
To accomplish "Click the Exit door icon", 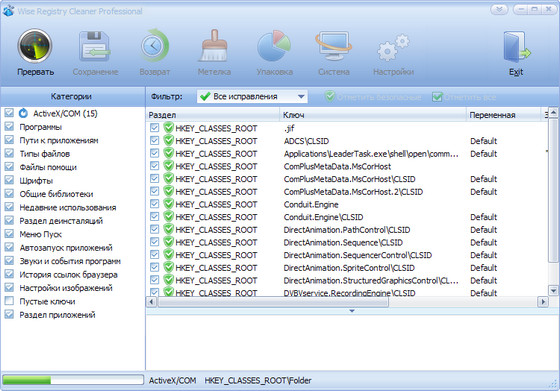I will coord(516,47).
